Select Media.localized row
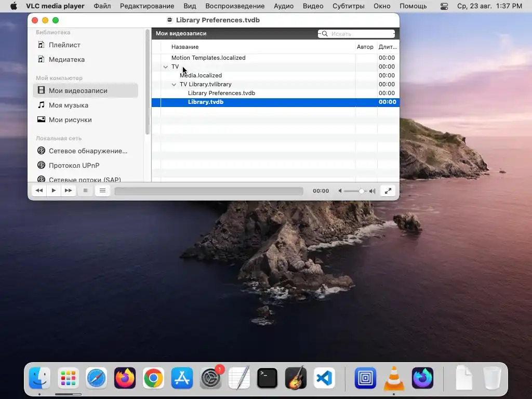The width and height of the screenshot is (532, 399). pyautogui.click(x=275, y=75)
